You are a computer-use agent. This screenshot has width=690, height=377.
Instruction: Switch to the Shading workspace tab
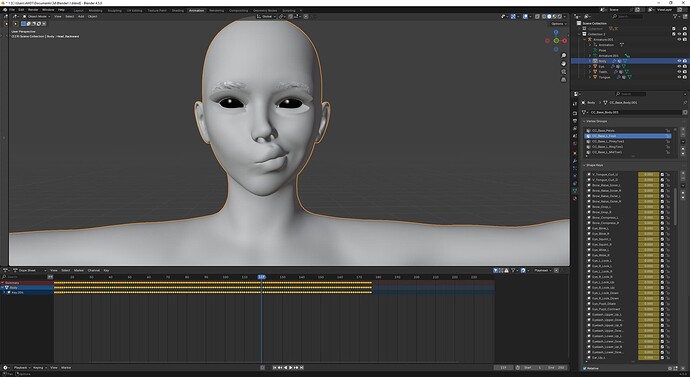coord(178,11)
